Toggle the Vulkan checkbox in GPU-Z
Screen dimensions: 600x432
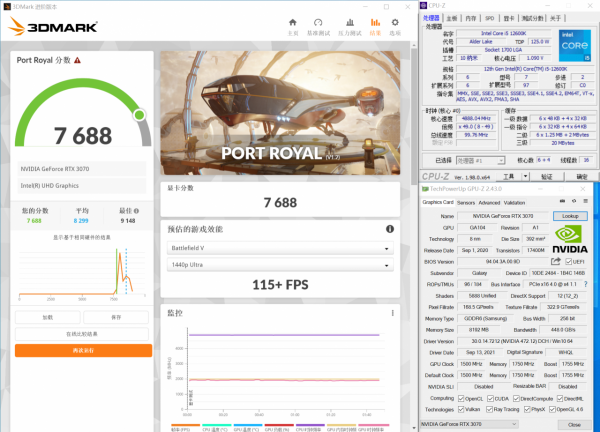461,409
